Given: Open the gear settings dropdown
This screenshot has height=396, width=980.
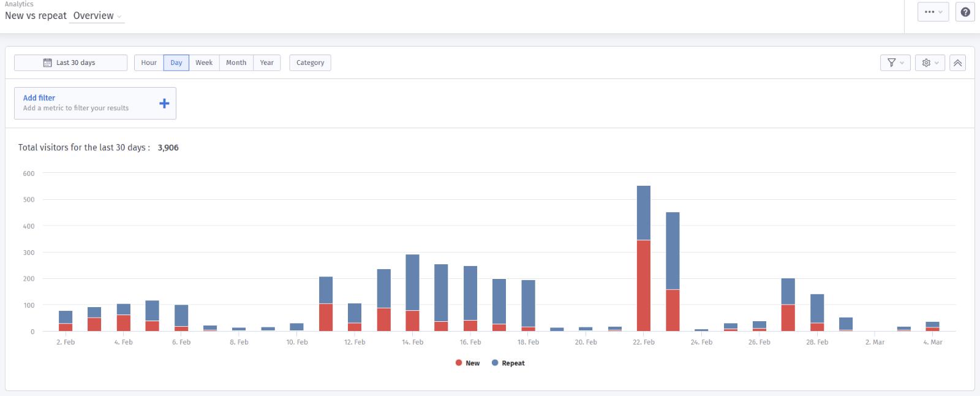Looking at the screenshot, I should pyautogui.click(x=930, y=63).
